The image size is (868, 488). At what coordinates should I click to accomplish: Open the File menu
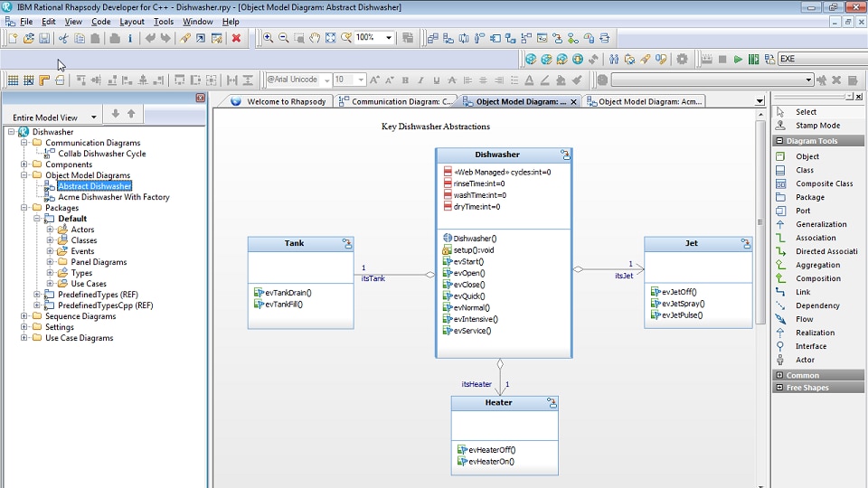click(x=26, y=22)
